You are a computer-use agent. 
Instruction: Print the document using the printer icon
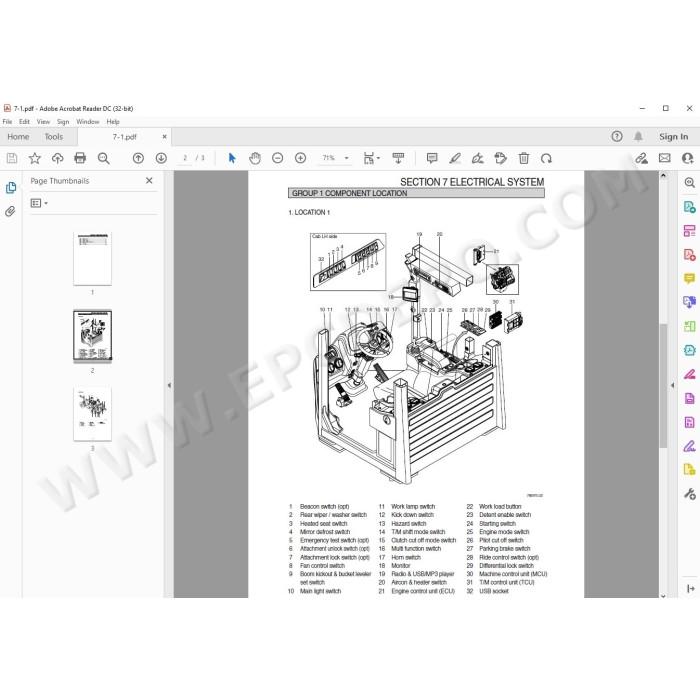[80, 158]
